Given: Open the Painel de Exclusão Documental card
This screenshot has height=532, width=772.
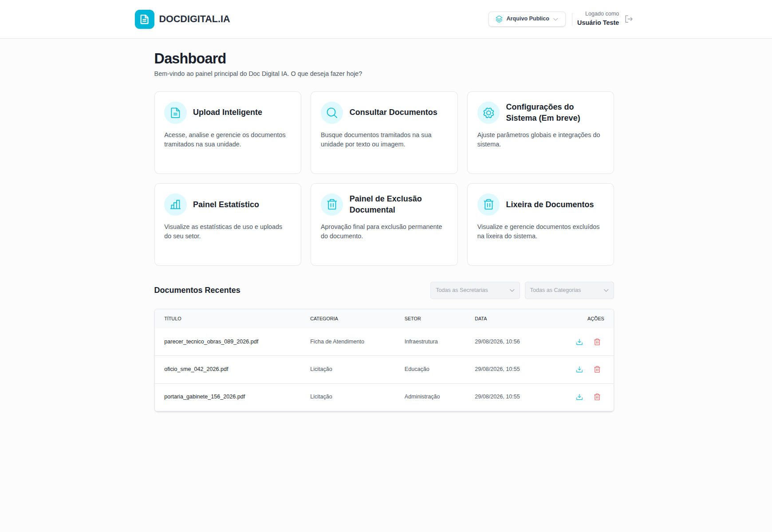Looking at the screenshot, I should pyautogui.click(x=384, y=225).
